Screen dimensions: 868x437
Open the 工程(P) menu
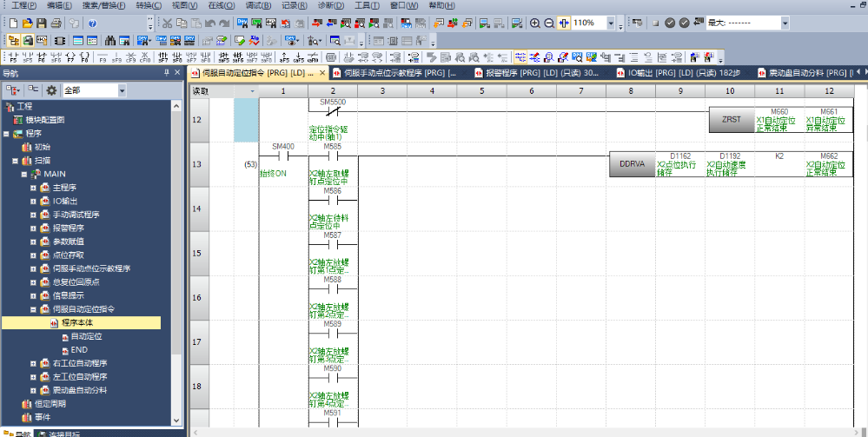point(23,5)
